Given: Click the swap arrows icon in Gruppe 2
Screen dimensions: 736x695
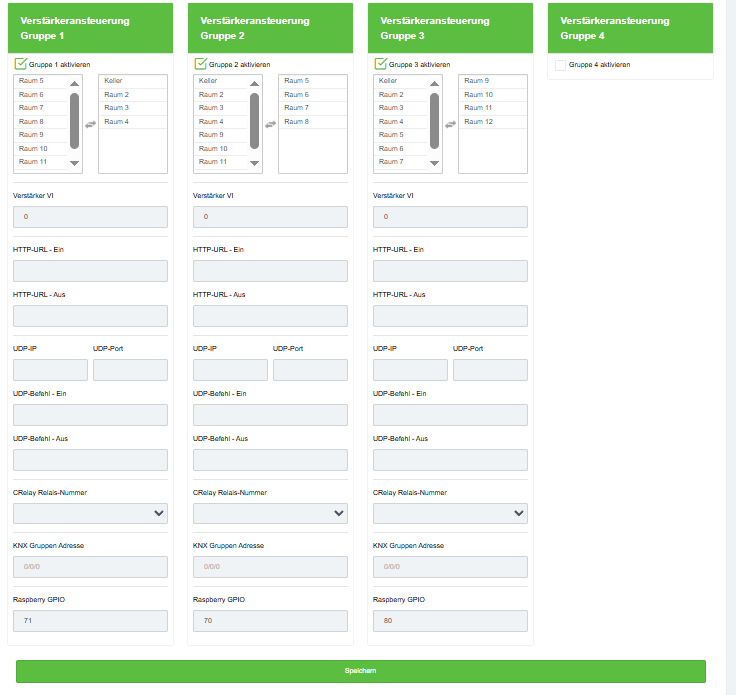Looking at the screenshot, I should pos(270,124).
